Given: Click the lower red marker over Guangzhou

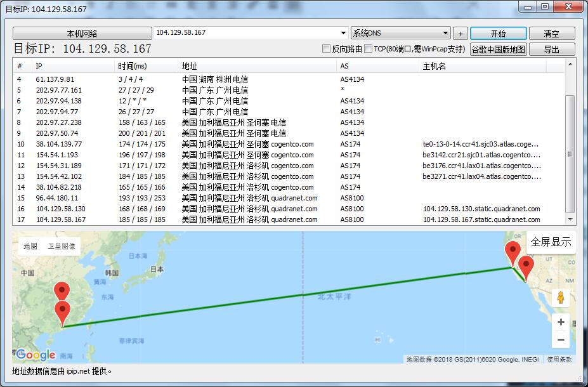Looking at the screenshot, I should [x=62, y=312].
